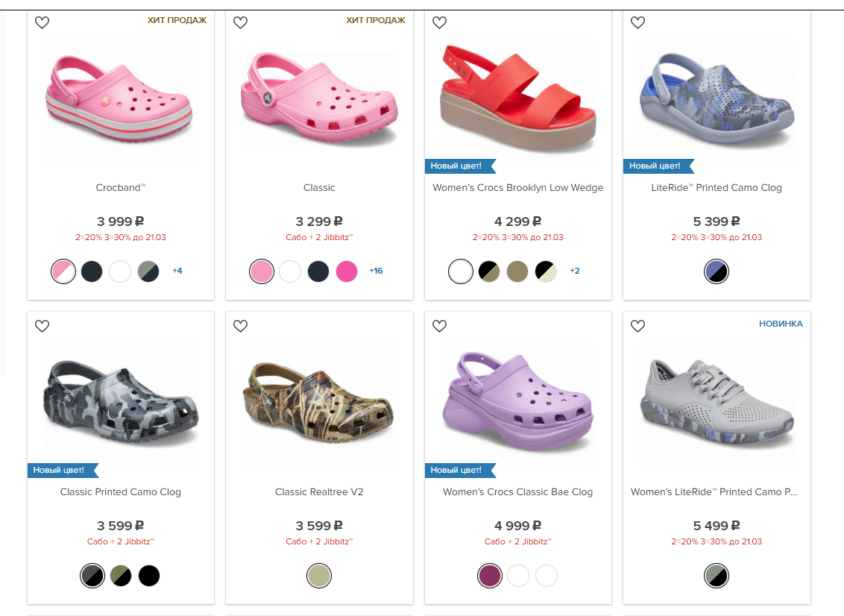Click Women's Crocs Classic Bae Clog title
Screen dimensions: 844x616
tap(517, 492)
